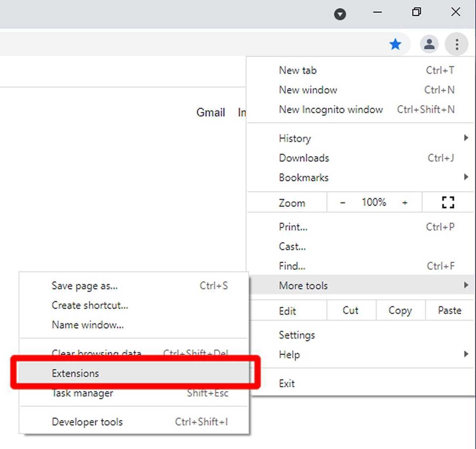476x449 pixels.
Task: Select Extensions from More tools submenu
Action: click(x=75, y=373)
